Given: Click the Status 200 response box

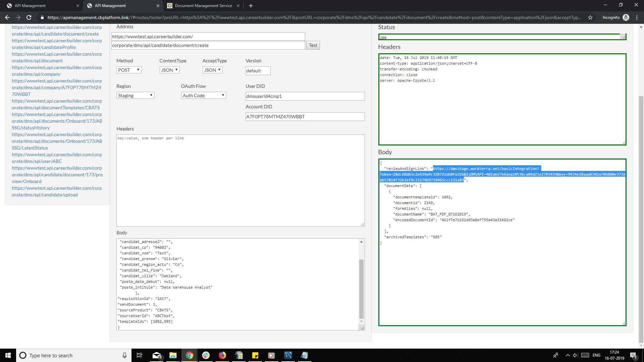Looking at the screenshot, I should (x=502, y=37).
